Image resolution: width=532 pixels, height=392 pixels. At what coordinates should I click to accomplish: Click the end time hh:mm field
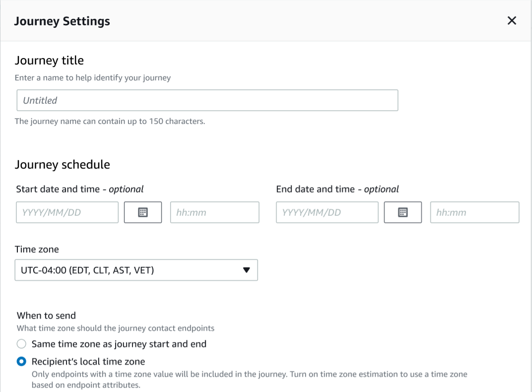(x=474, y=212)
